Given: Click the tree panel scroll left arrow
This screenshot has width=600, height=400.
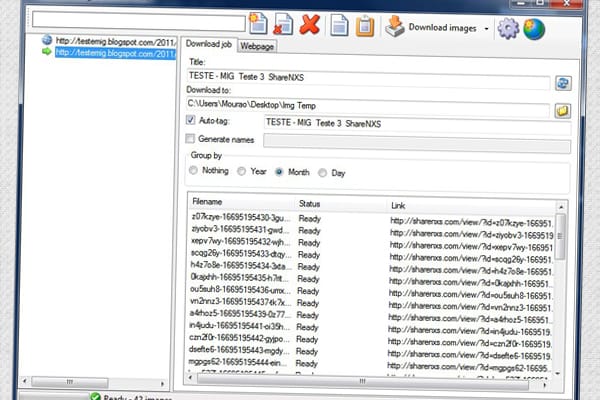Looking at the screenshot, I should click(24, 381).
